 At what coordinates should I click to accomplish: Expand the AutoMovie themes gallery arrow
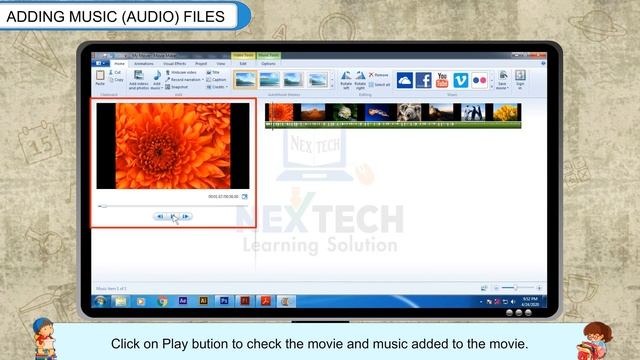click(x=332, y=86)
